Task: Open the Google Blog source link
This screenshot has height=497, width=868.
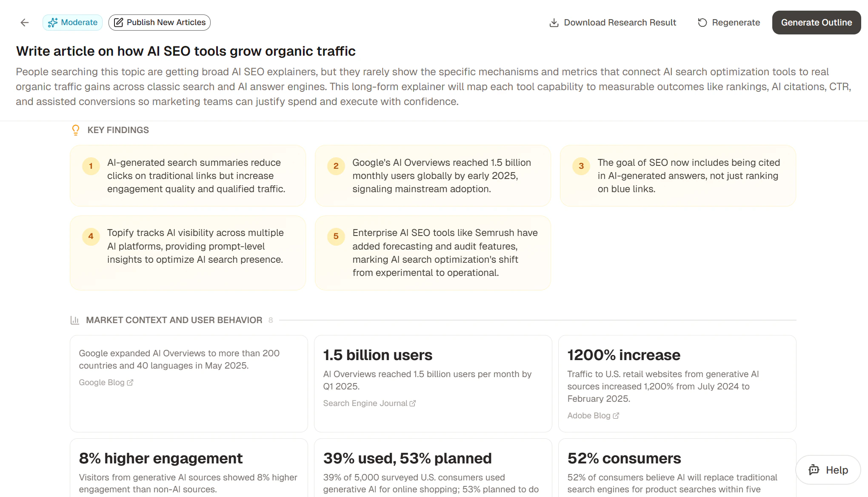Action: click(x=106, y=383)
